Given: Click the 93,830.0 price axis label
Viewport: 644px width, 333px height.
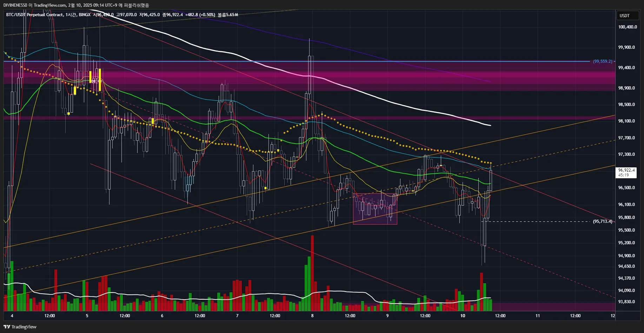Looking at the screenshot, I should (626, 302).
